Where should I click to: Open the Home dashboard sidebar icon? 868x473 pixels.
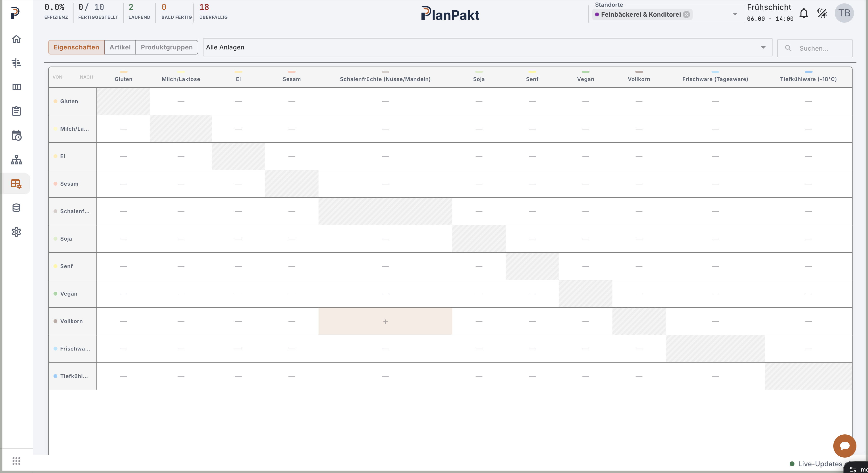point(16,39)
